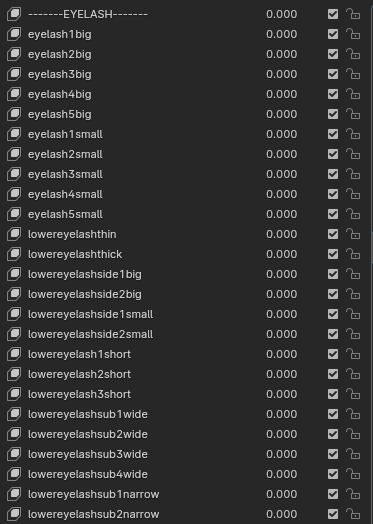Click shape key icon beside lowereyelashsub2narrow
This screenshot has width=373, height=524.
(x=14, y=514)
